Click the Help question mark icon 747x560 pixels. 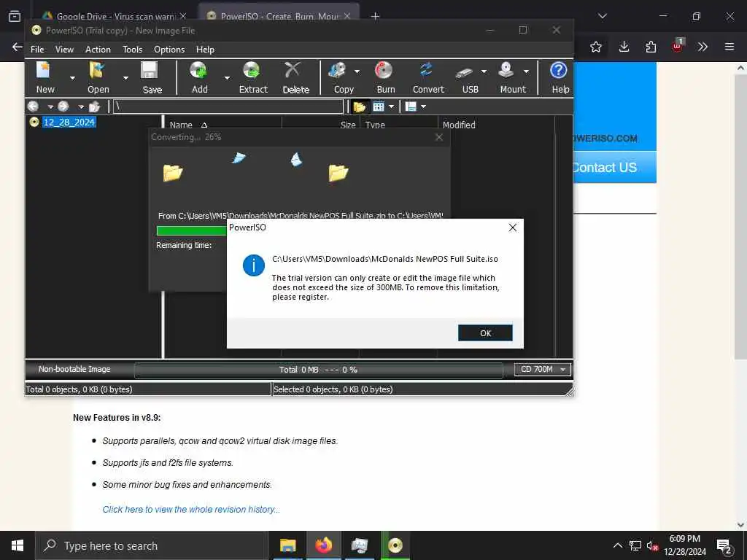tap(558, 71)
